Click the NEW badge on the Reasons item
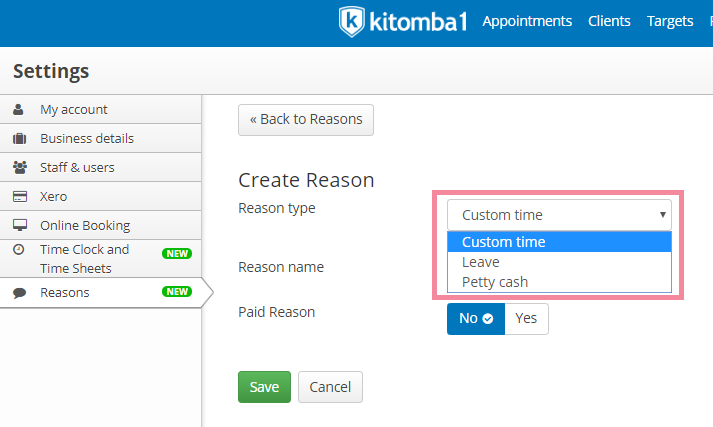 [177, 291]
